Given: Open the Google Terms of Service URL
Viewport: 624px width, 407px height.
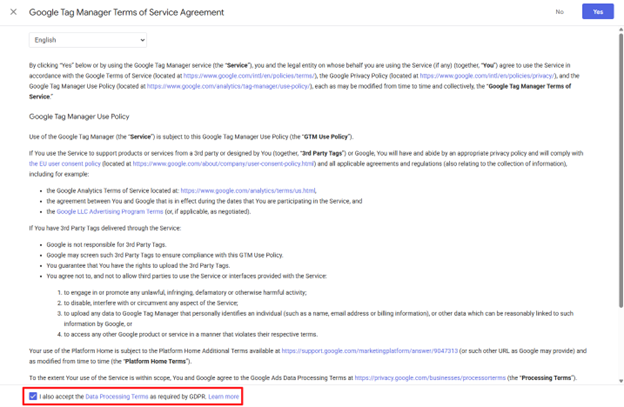Looking at the screenshot, I should 249,76.
